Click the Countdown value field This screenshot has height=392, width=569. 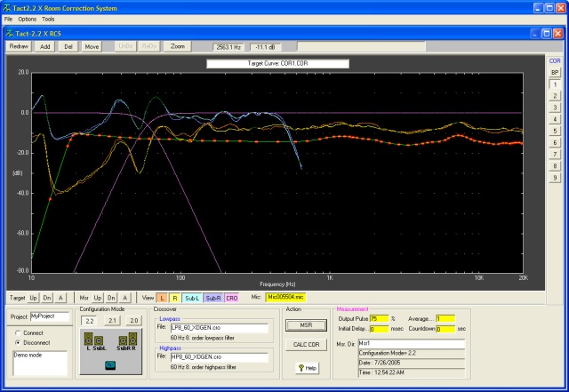(445, 329)
